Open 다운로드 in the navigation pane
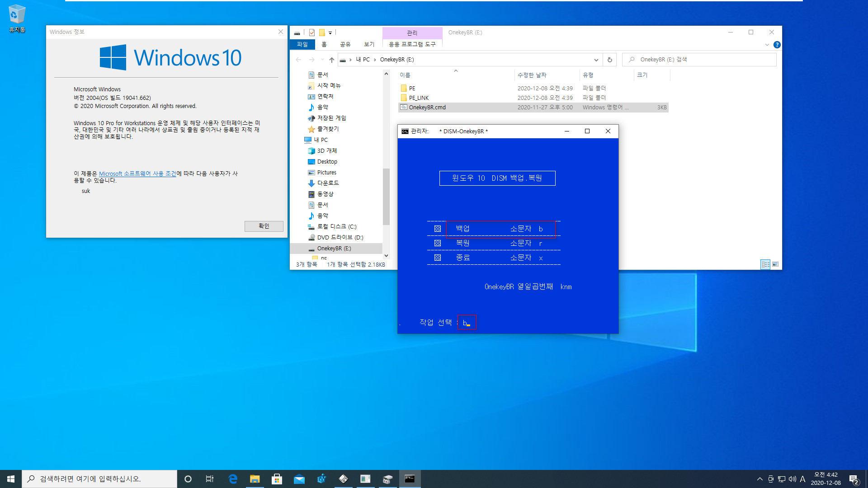Viewport: 868px width, 488px height. pyautogui.click(x=328, y=183)
